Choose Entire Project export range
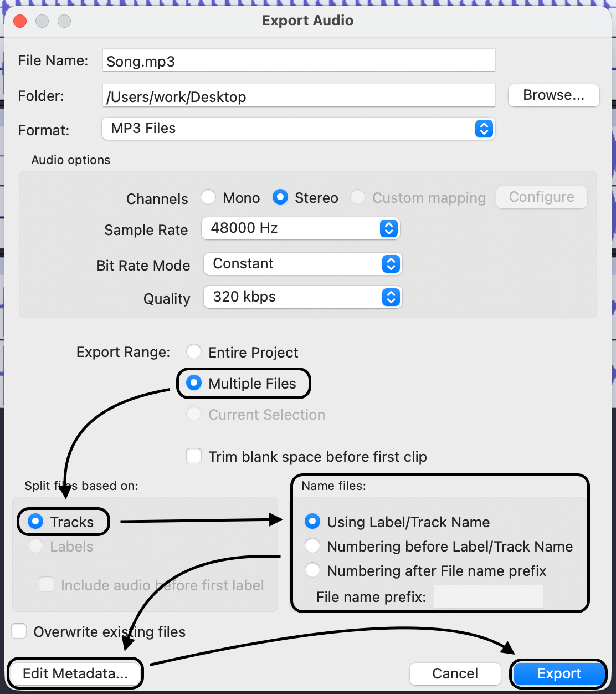616x694 pixels. pos(194,352)
